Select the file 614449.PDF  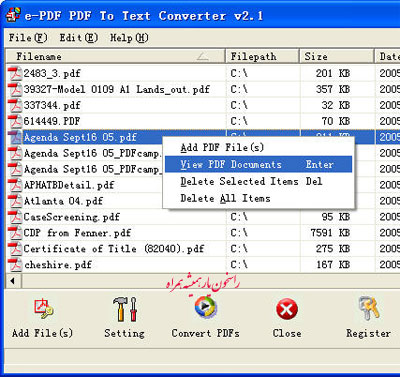coord(52,121)
